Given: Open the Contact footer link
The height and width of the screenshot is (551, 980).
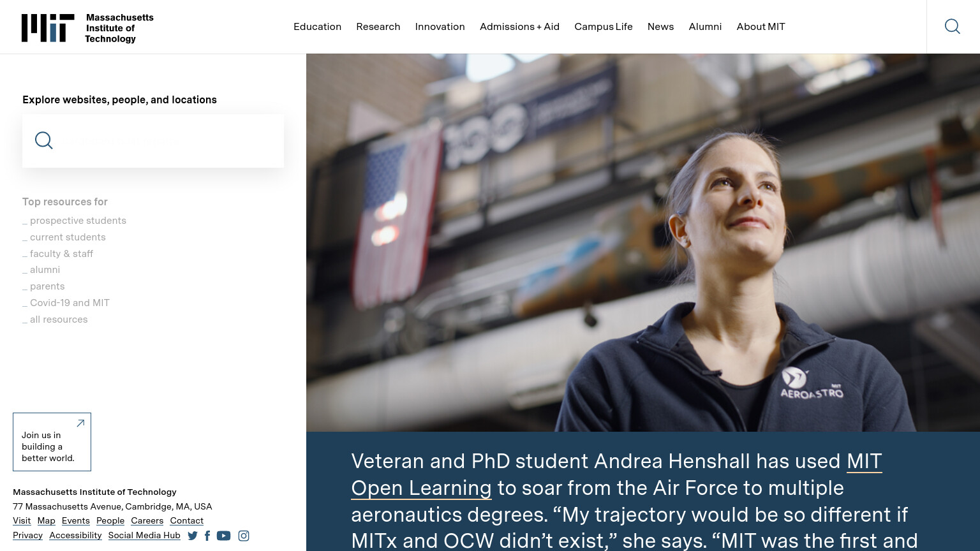Looking at the screenshot, I should pos(186,521).
